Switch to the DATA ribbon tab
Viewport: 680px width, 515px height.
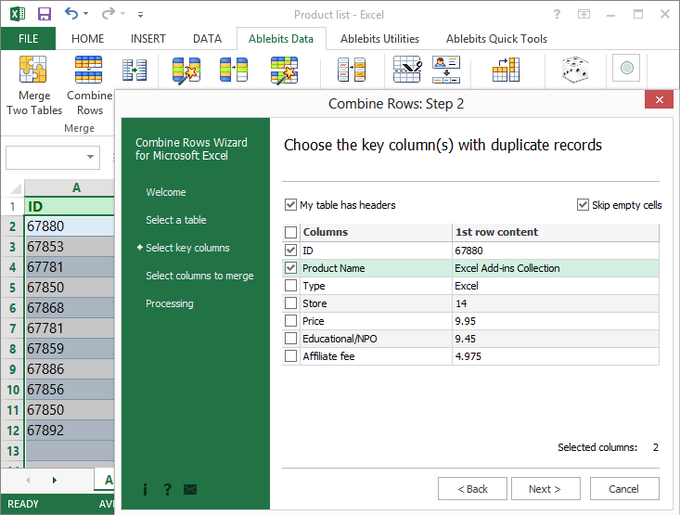click(207, 39)
